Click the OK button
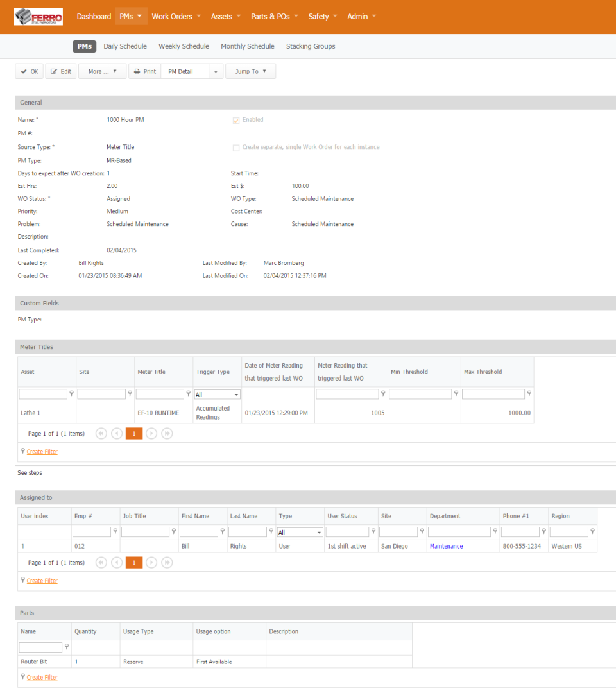The width and height of the screenshot is (616, 693). pyautogui.click(x=29, y=71)
